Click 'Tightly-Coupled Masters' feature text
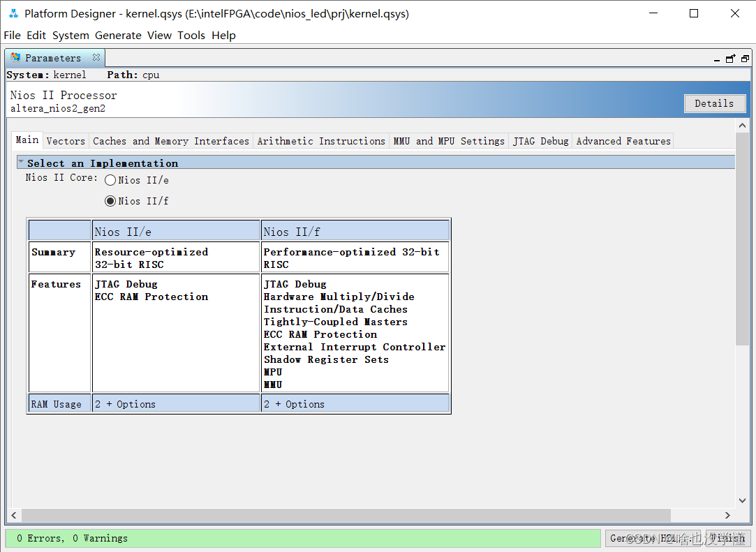The height and width of the screenshot is (552, 756). [336, 322]
